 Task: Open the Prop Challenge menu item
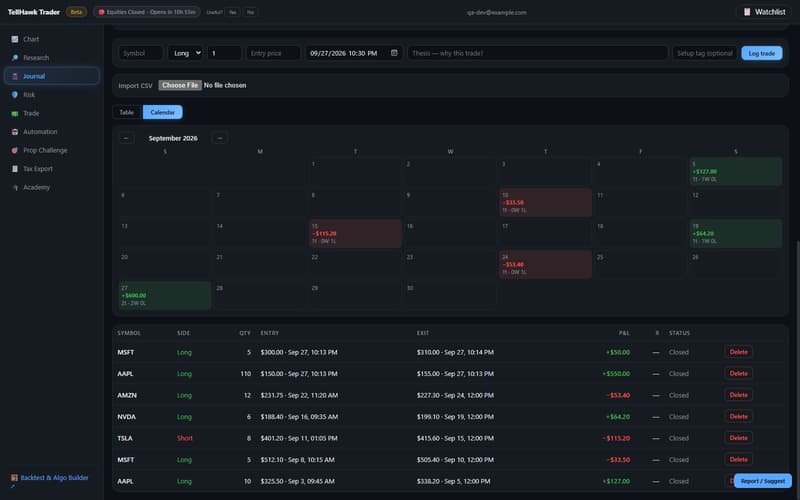coord(52,151)
